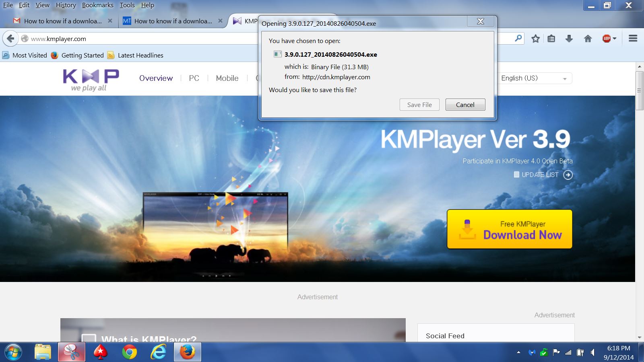Image resolution: width=644 pixels, height=362 pixels.
Task: Open Google Chrome from the taskbar
Action: point(129,353)
